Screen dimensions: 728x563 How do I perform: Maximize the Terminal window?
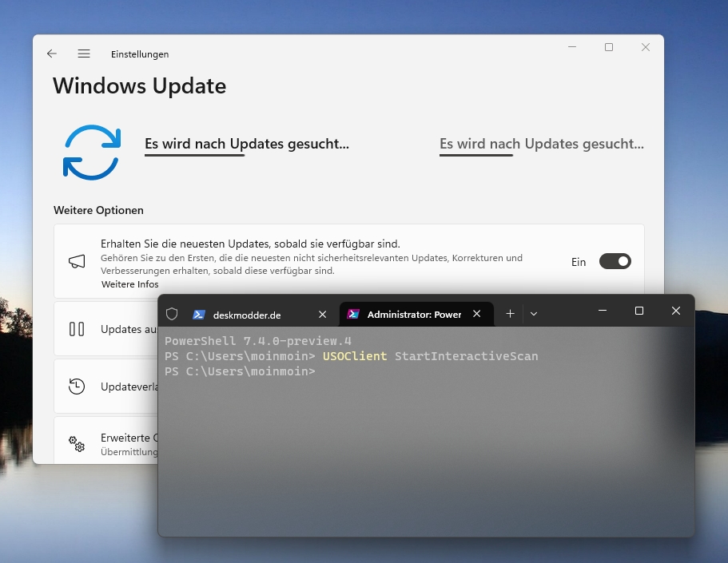click(x=638, y=311)
